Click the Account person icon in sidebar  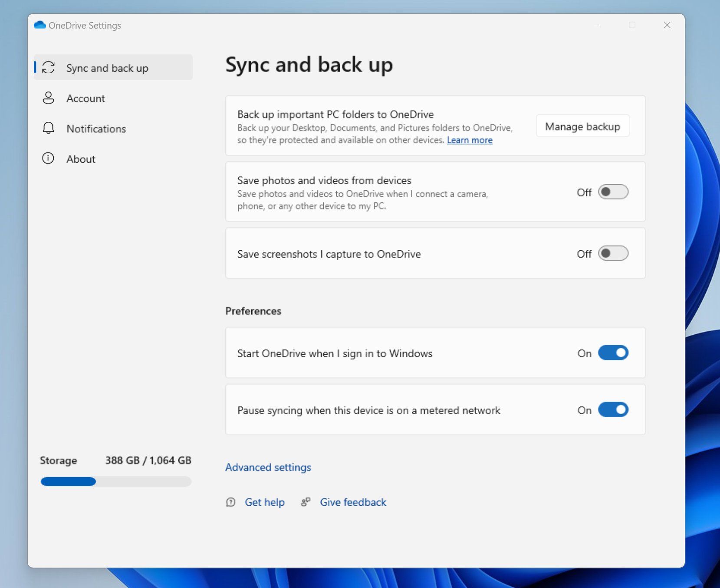pyautogui.click(x=48, y=98)
